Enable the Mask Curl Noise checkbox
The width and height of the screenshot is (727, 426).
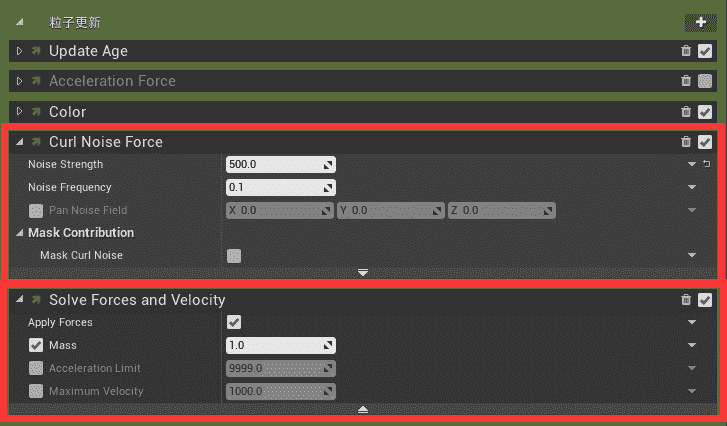click(234, 256)
